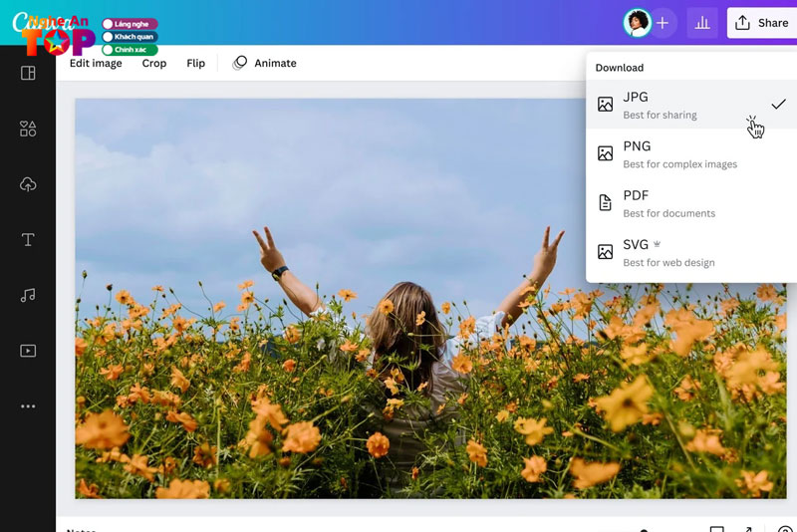Select JPG format in Download menu

tap(691, 105)
